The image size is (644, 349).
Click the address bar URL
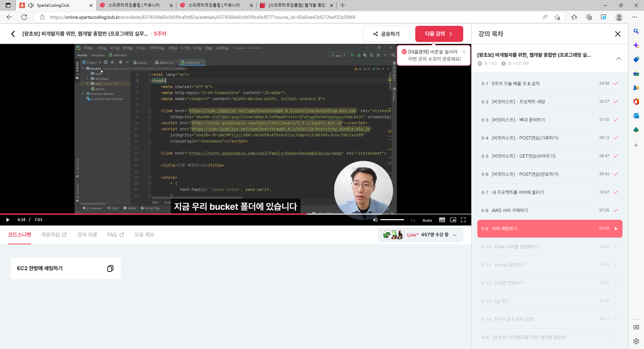(x=203, y=17)
